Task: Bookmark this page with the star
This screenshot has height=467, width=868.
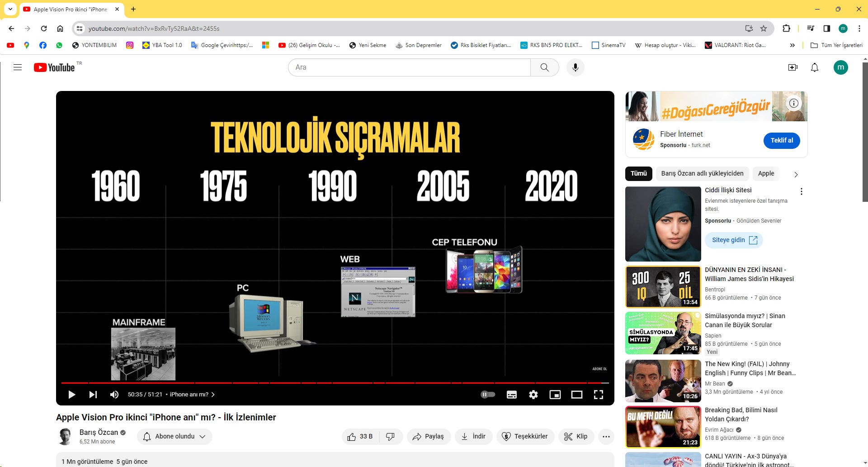Action: [x=764, y=29]
